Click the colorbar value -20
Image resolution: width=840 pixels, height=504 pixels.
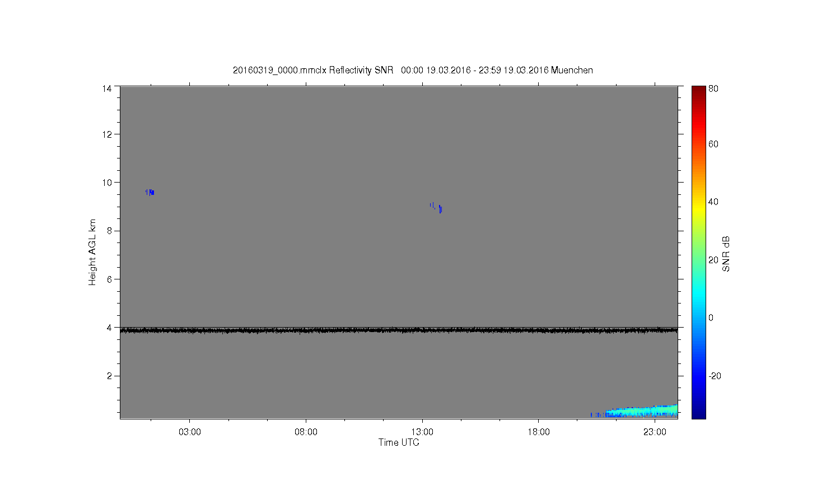point(715,376)
